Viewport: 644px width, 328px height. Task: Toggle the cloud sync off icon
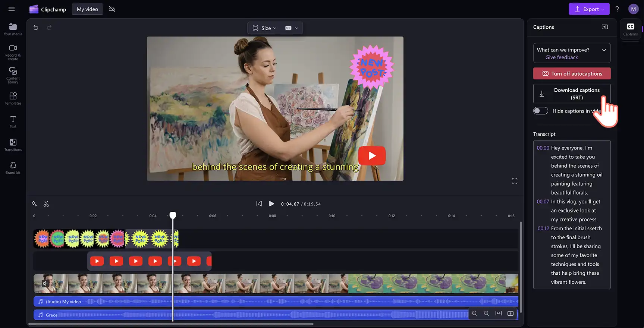(x=112, y=9)
